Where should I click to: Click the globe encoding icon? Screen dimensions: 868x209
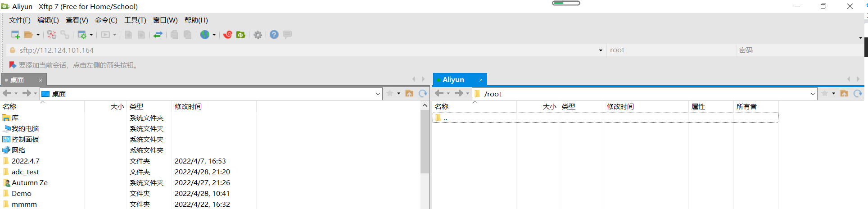click(x=205, y=35)
